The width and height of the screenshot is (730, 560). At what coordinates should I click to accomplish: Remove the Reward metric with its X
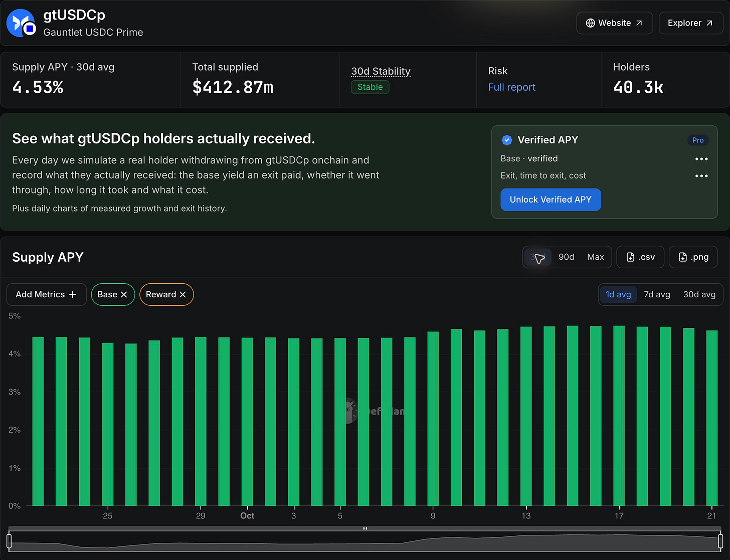click(182, 294)
